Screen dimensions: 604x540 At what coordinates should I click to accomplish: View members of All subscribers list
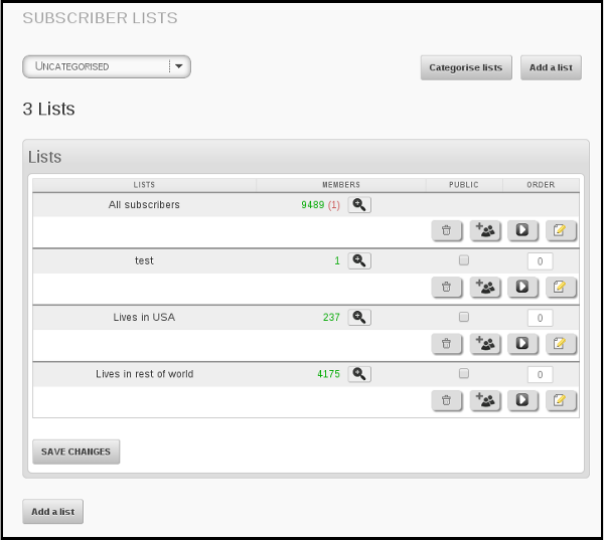coord(359,205)
